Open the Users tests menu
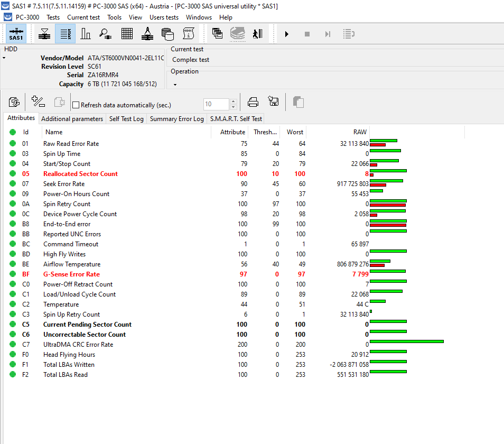504x444 pixels. 164,17
